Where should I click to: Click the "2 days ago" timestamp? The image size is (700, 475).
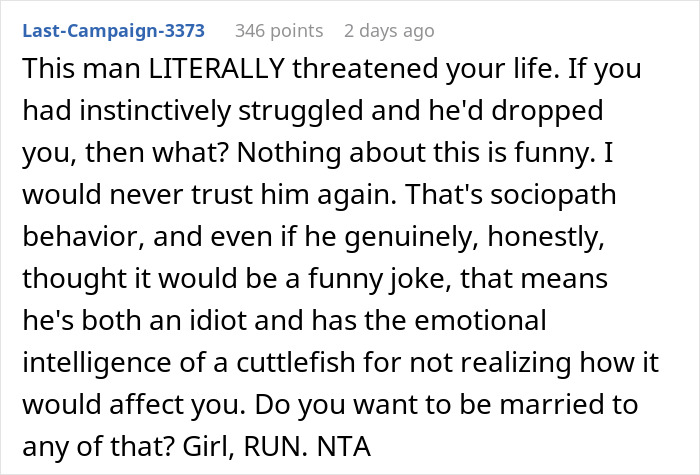[x=389, y=31]
